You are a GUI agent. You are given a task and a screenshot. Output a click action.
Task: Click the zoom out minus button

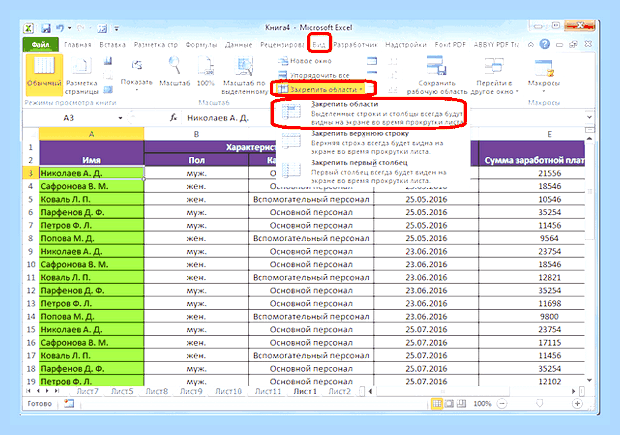pyautogui.click(x=502, y=404)
